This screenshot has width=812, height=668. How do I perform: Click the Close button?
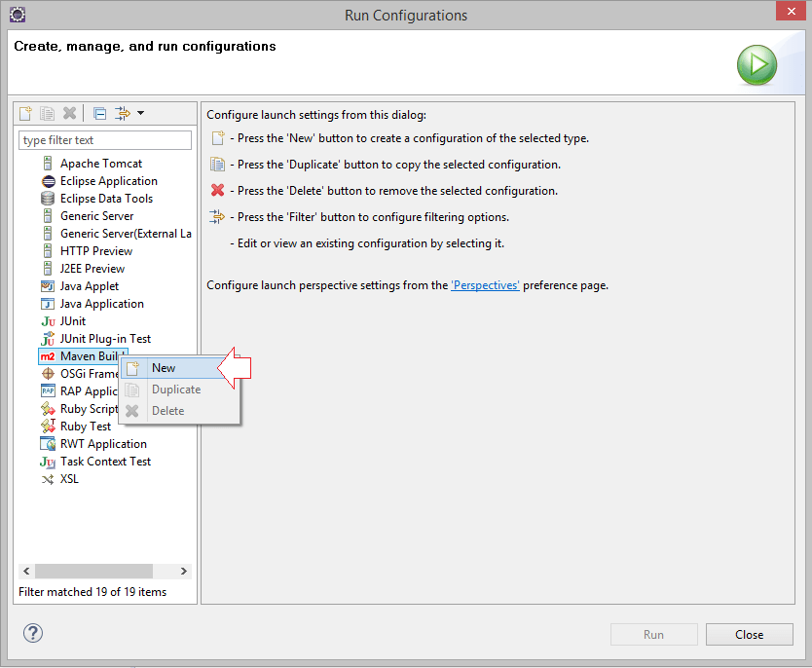(749, 633)
